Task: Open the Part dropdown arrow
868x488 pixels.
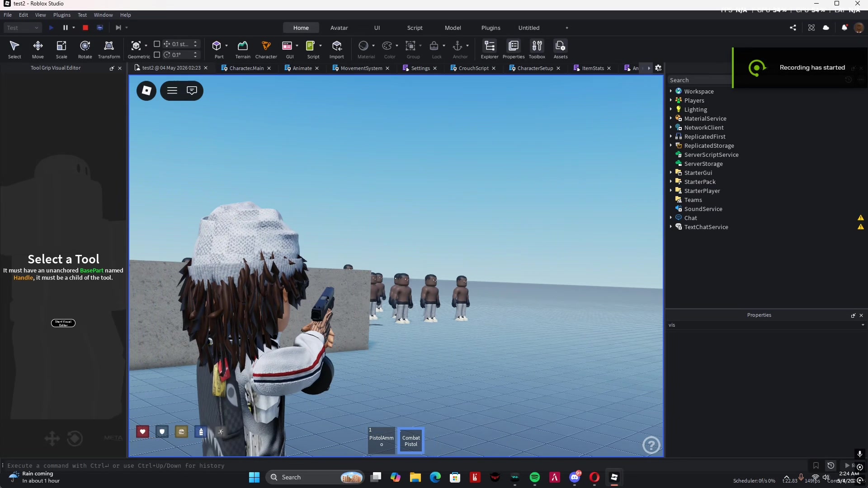Action: [x=226, y=46]
